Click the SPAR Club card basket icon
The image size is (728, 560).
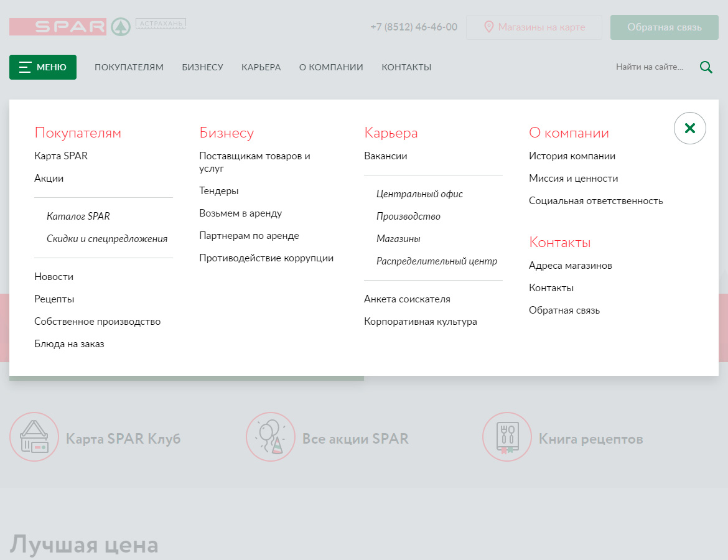tap(34, 437)
